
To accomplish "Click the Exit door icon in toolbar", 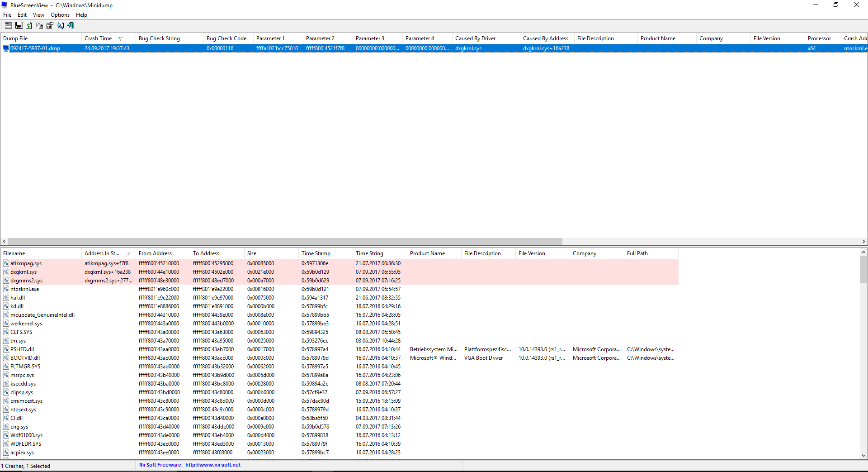I will (x=71, y=26).
